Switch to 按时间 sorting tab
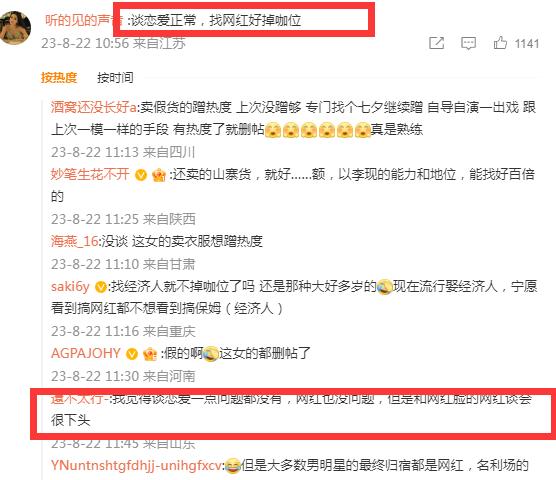 coord(115,77)
